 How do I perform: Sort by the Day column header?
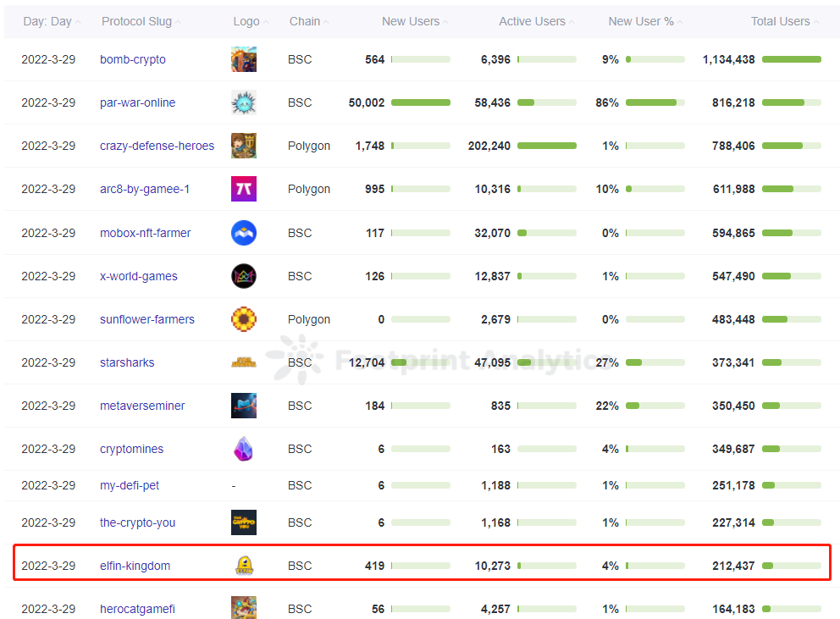(52, 21)
